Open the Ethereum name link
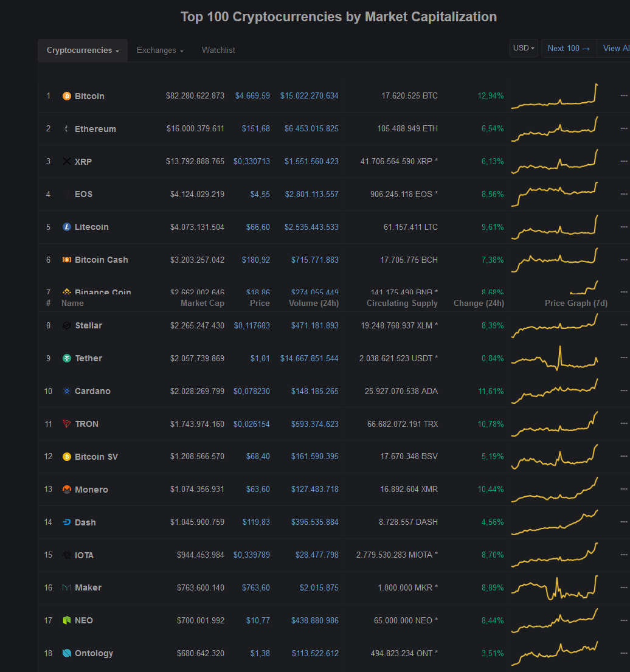The width and height of the screenshot is (630, 672). click(x=95, y=129)
